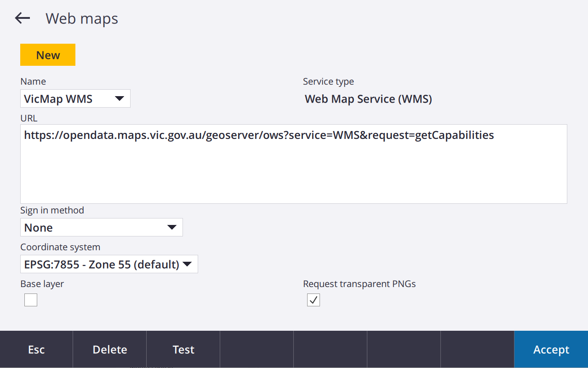
Task: Go back using the arrow icon
Action: pos(22,18)
